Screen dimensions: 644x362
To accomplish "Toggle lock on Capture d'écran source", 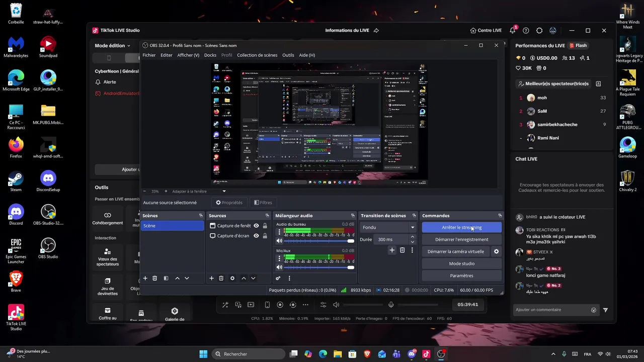I will pyautogui.click(x=265, y=236).
